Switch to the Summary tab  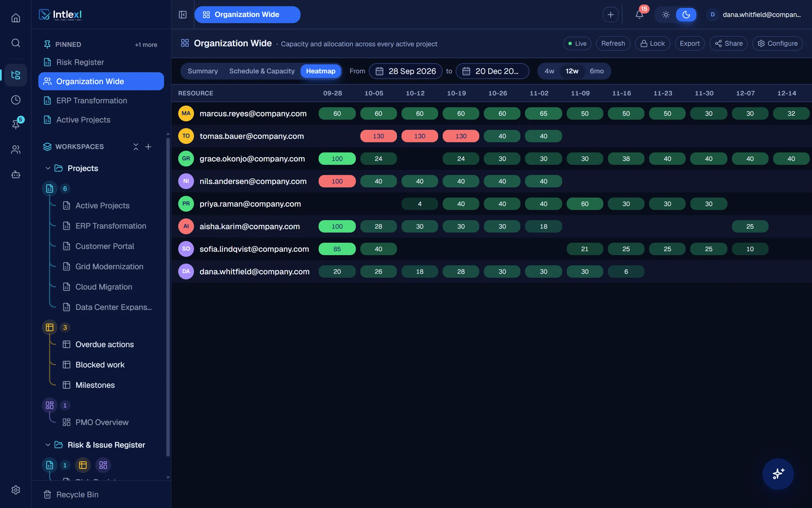coord(203,71)
